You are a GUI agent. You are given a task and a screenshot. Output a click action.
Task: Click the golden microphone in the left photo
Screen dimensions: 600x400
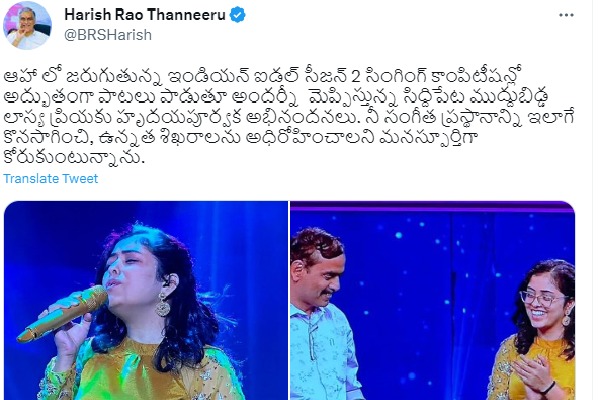(63, 314)
